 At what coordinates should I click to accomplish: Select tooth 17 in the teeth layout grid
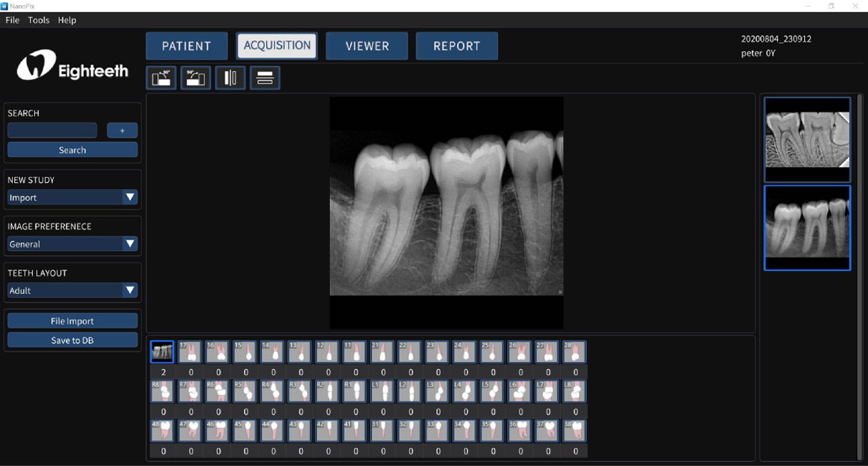click(189, 351)
